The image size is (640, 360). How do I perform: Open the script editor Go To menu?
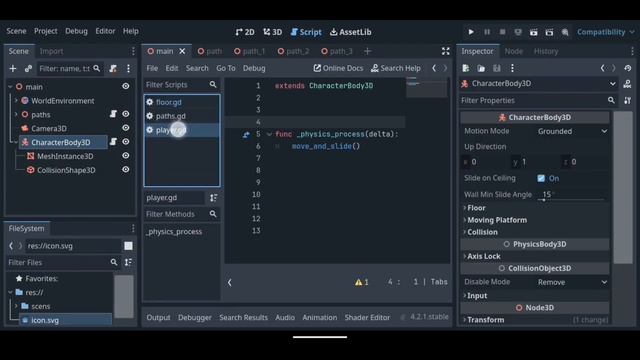[226, 68]
